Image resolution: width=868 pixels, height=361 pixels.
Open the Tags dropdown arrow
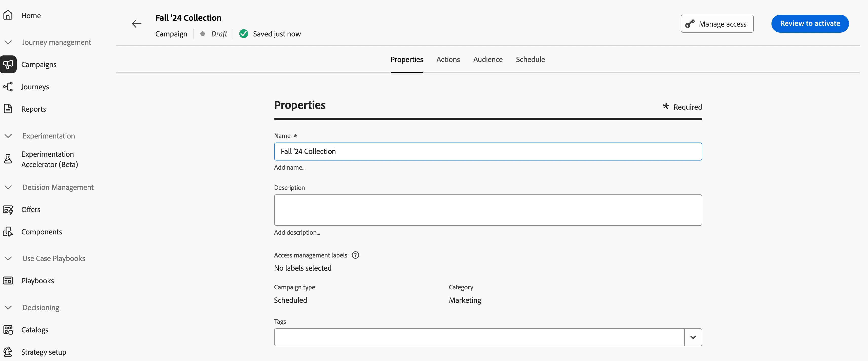click(x=693, y=337)
